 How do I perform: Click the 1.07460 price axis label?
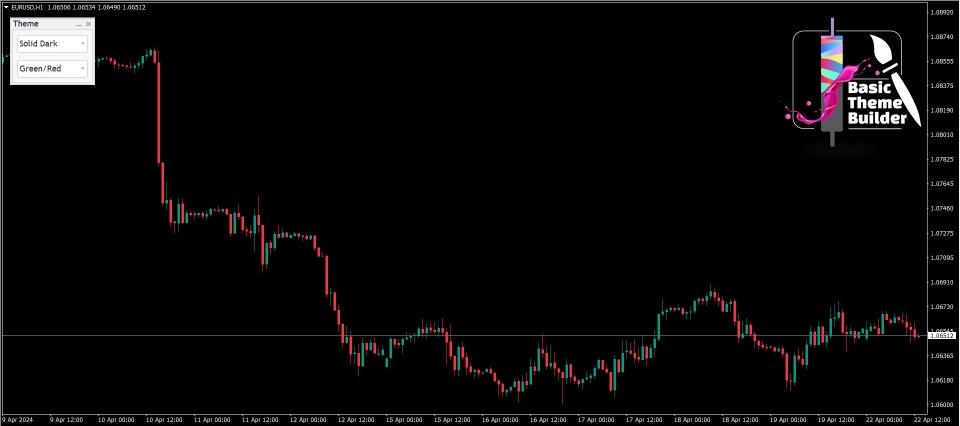pos(941,209)
